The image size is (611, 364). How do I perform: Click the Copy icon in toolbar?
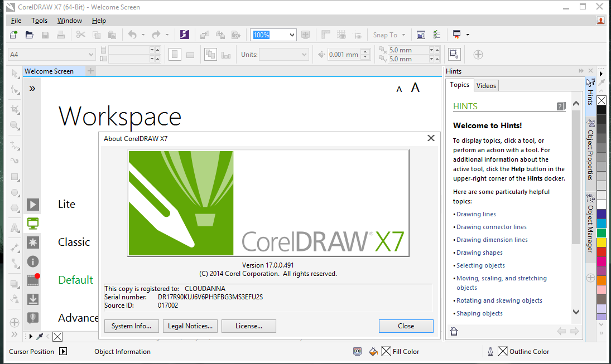point(96,35)
